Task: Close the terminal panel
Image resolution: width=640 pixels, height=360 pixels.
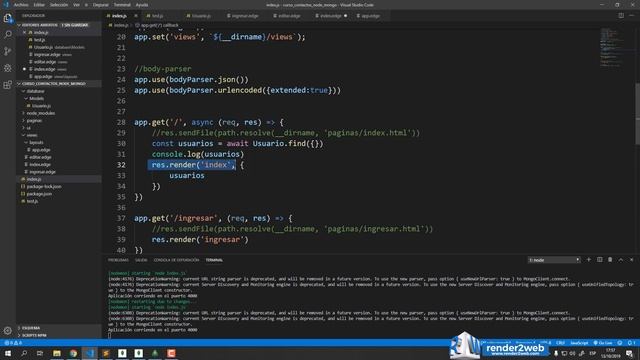Action: 631,260
